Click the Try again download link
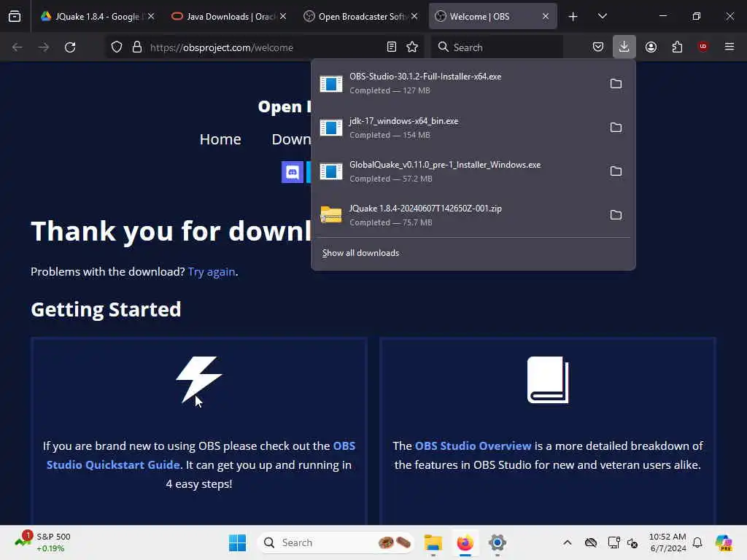The width and height of the screenshot is (747, 560). [212, 271]
